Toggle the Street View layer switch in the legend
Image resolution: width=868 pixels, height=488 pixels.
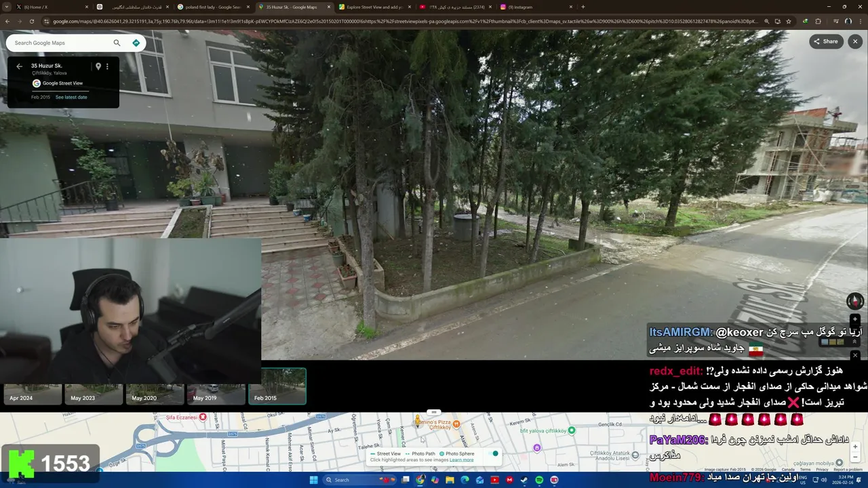click(x=495, y=453)
